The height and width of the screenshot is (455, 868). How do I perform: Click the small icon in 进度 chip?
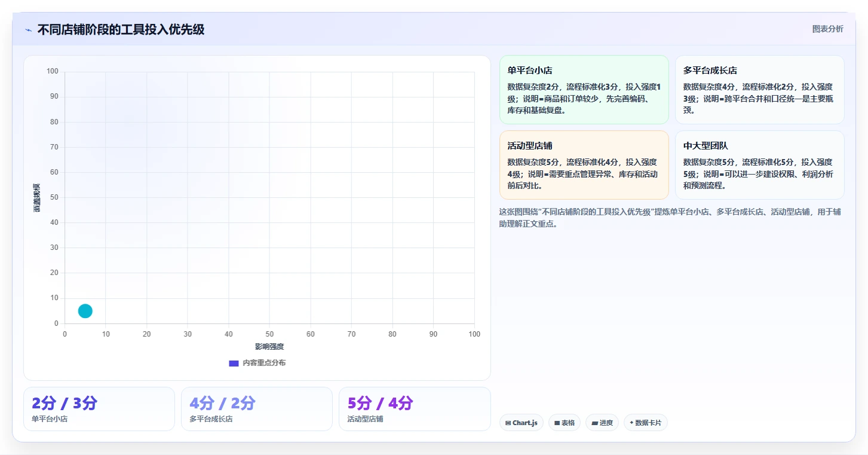[594, 423]
